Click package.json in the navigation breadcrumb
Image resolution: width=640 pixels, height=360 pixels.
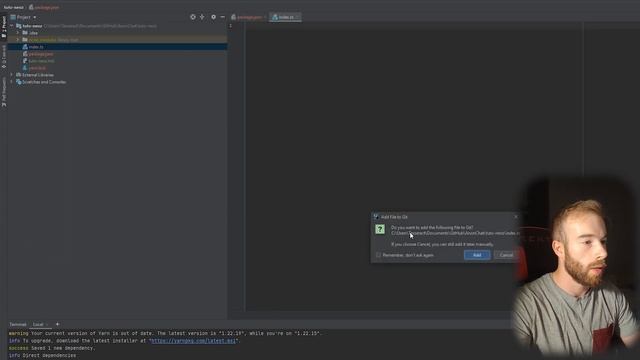(x=44, y=7)
